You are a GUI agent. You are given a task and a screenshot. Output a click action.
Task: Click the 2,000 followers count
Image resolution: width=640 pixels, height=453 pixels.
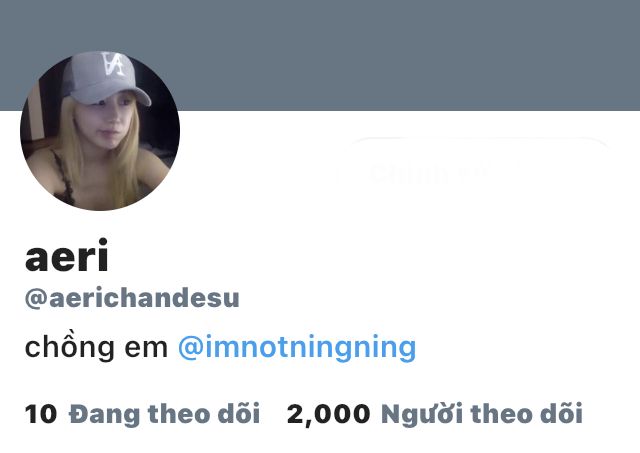pyautogui.click(x=329, y=415)
